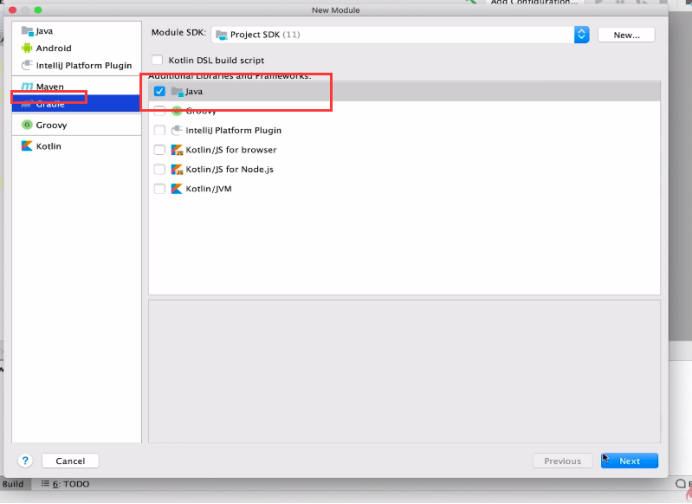Click plugin icon next to IntelliJ Platform Plugin framework
Image resolution: width=692 pixels, height=504 pixels.
tap(177, 130)
